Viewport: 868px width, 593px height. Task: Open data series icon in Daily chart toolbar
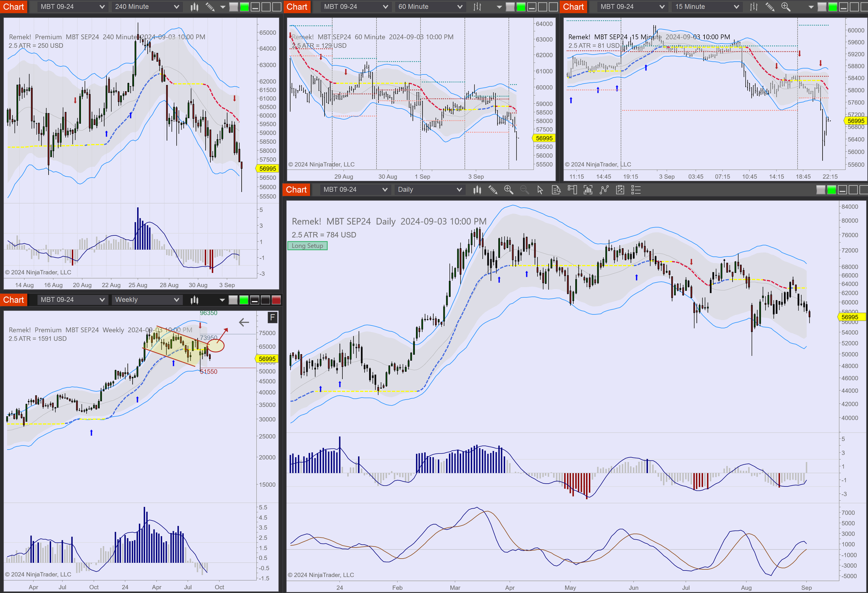(x=588, y=190)
